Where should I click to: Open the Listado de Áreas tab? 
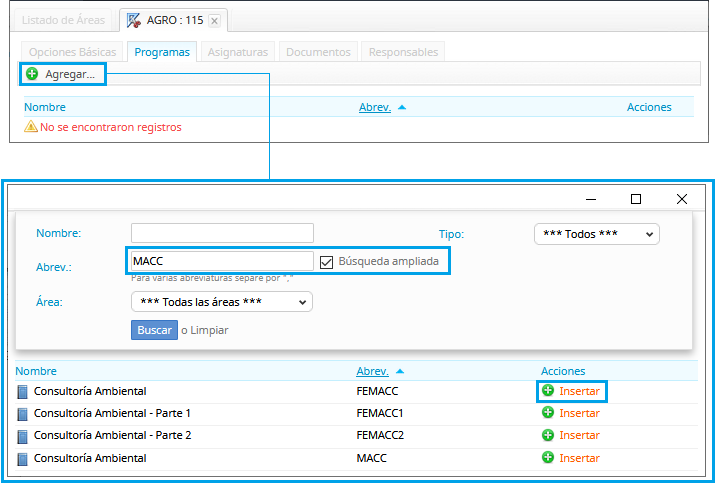pyautogui.click(x=64, y=20)
